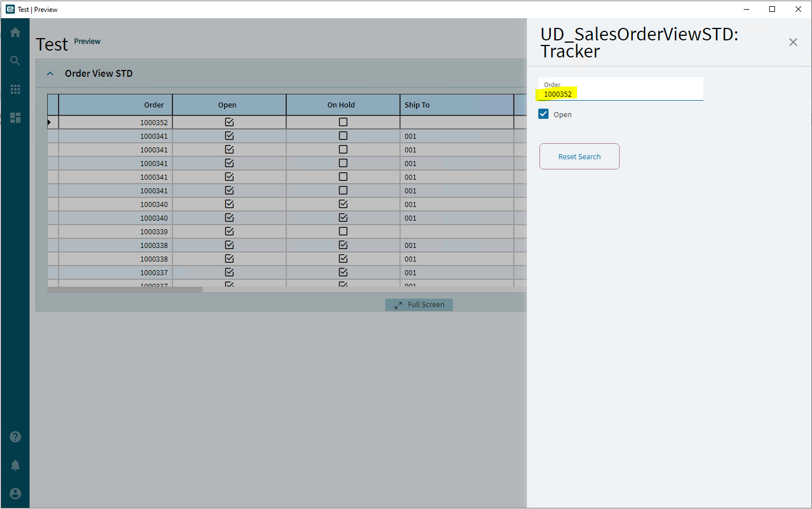Click the Reset Search button
The height and width of the screenshot is (509, 812).
click(579, 156)
